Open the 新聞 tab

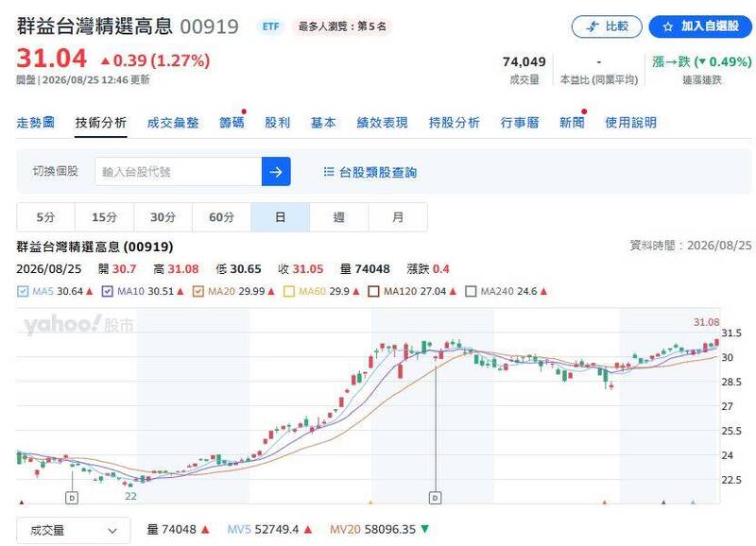(572, 123)
